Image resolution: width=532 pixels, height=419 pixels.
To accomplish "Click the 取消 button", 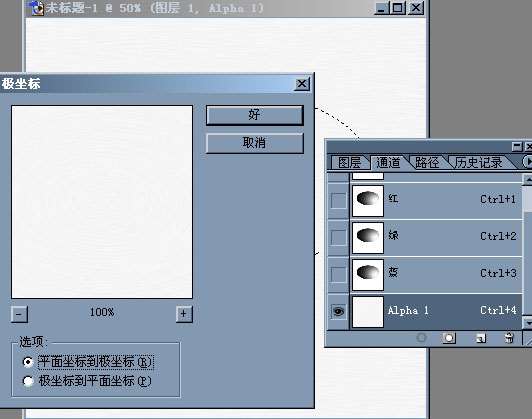I will click(254, 143).
